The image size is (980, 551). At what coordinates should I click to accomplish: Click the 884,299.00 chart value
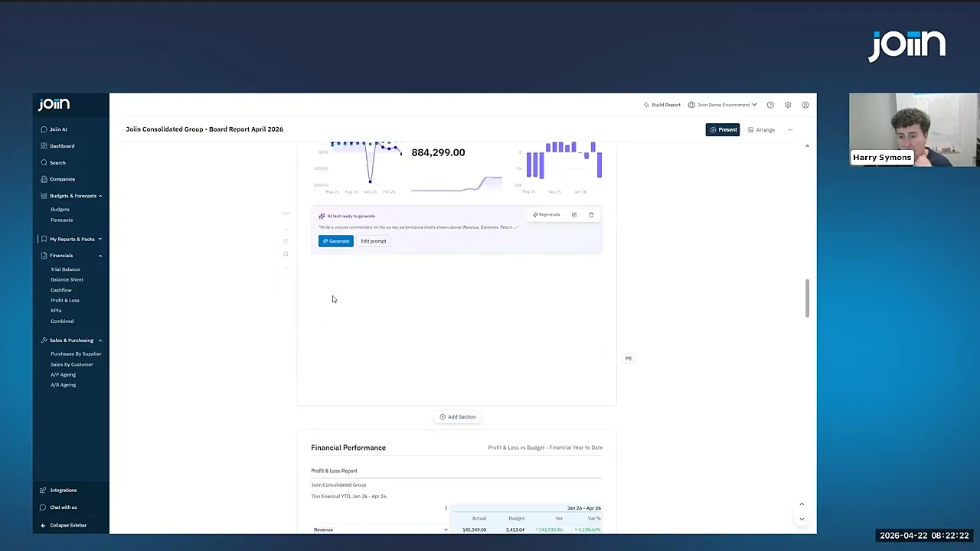pyautogui.click(x=438, y=152)
